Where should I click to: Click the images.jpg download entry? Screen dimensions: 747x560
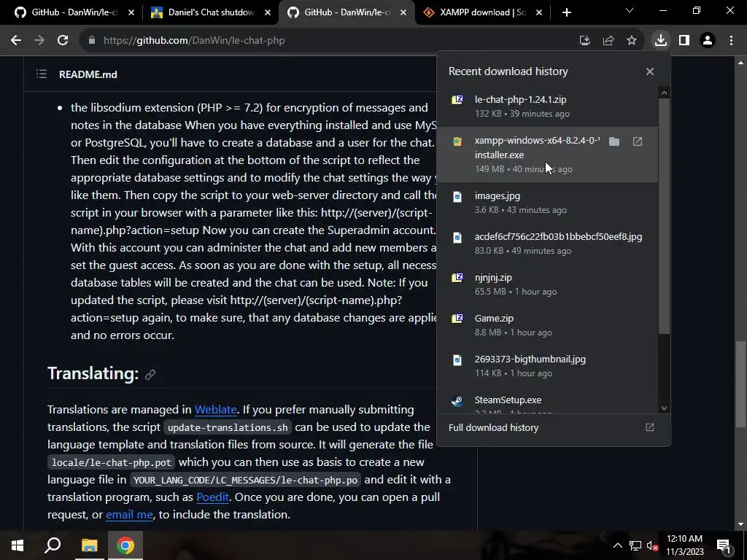(547, 203)
